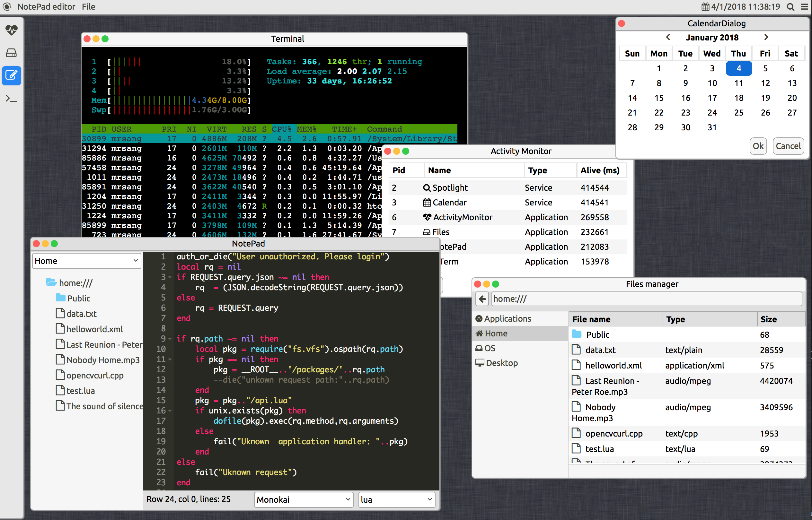Open Spotlight search magnifier in top bar
812x520 pixels.
791,7
